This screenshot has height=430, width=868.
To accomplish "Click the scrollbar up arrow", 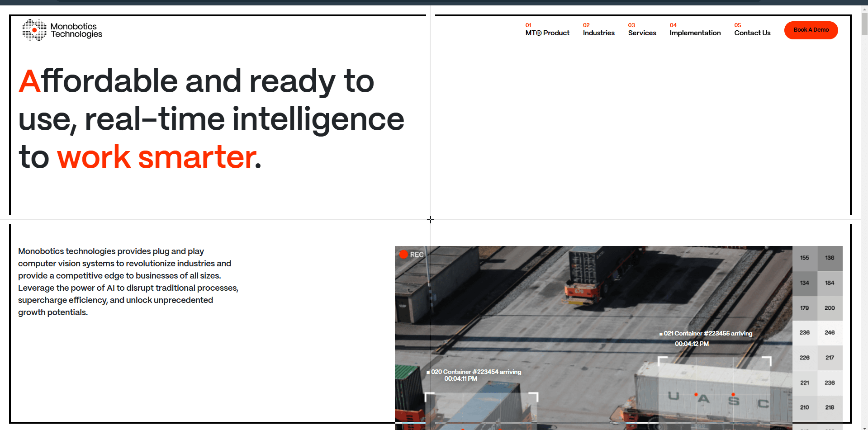I will pyautogui.click(x=864, y=9).
